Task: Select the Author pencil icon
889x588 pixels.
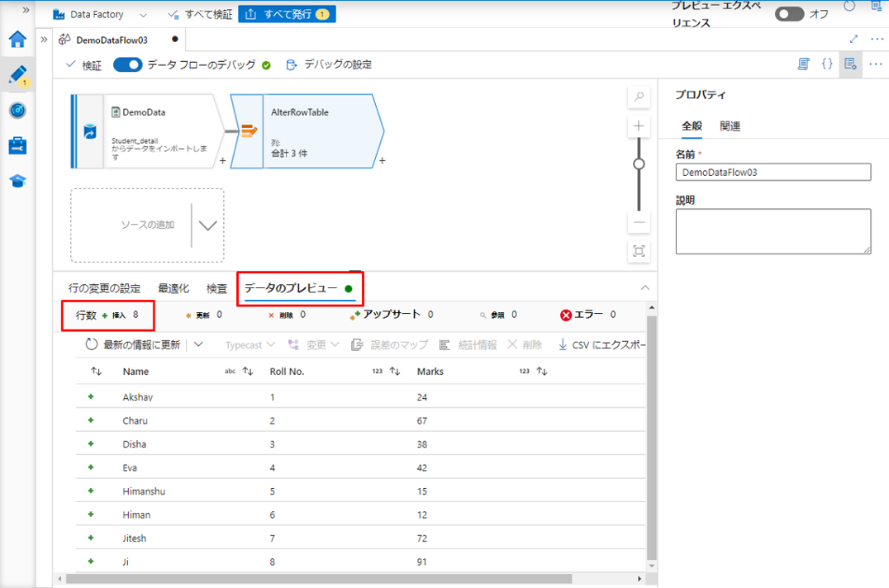Action: tap(17, 75)
